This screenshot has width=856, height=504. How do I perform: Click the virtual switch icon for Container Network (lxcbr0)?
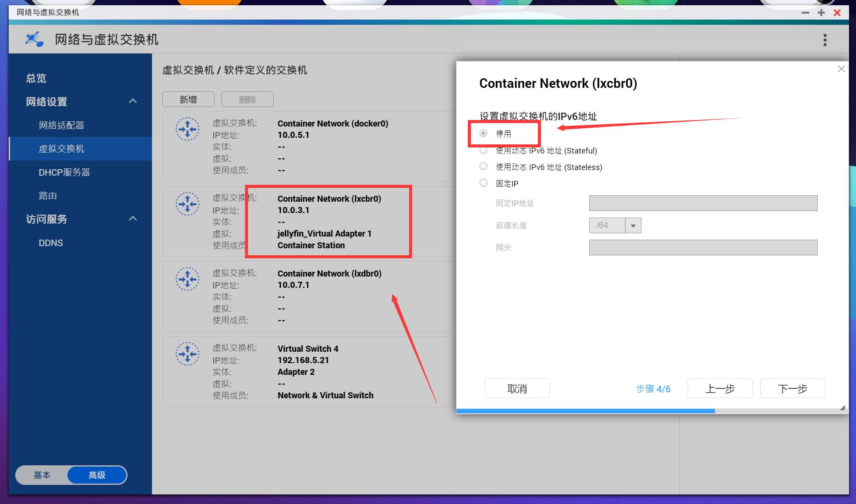[187, 204]
